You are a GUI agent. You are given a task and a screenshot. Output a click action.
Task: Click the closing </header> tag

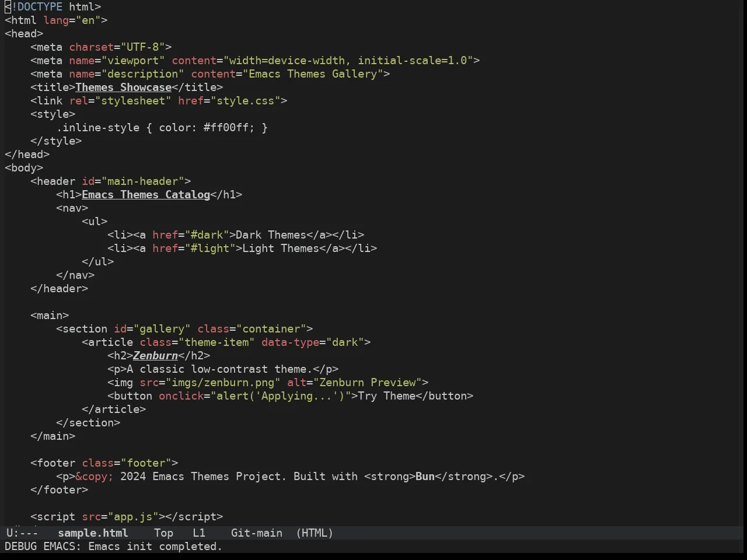[x=60, y=289]
